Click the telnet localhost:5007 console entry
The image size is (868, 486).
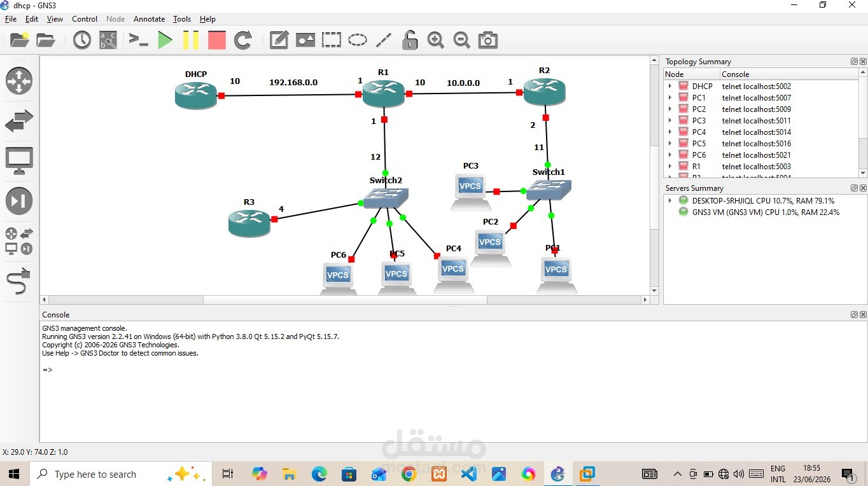pos(756,97)
